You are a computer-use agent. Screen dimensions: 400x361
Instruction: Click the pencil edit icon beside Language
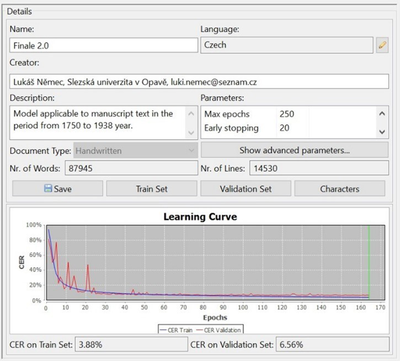(x=382, y=45)
